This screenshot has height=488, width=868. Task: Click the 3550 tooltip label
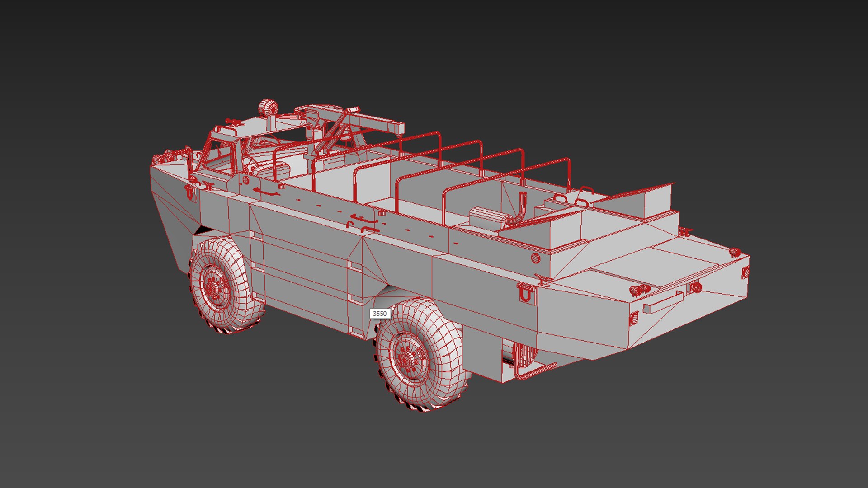click(380, 314)
